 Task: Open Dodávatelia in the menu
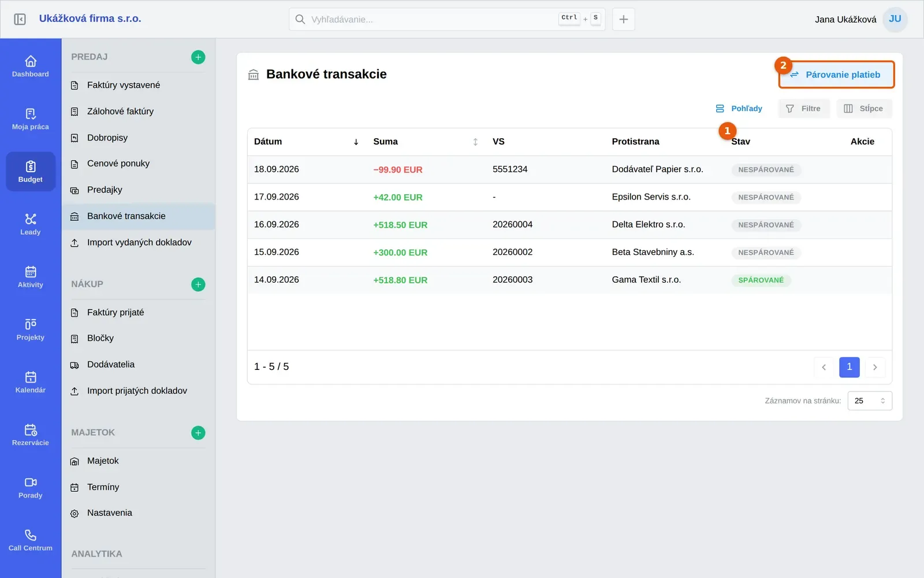click(x=138, y=365)
